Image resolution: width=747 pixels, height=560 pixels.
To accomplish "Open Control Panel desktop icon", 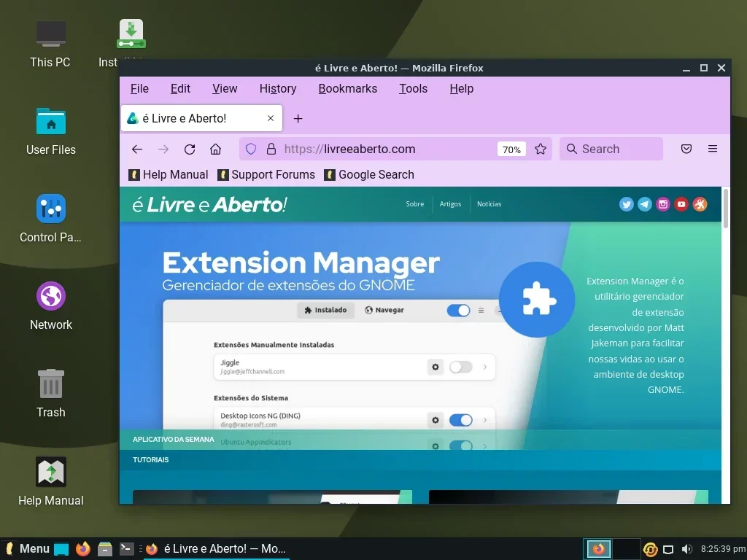I will [50, 219].
